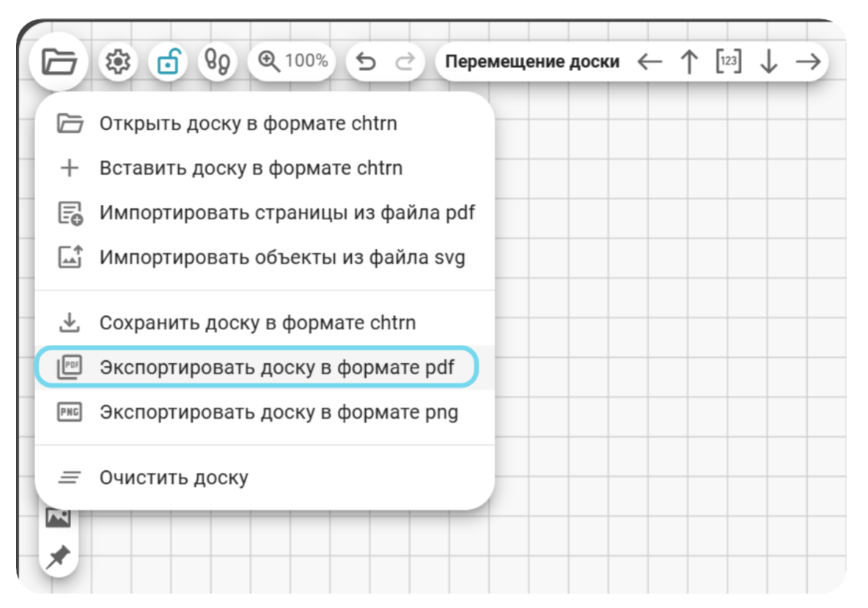Move board right with right arrow
The image size is (868, 608).
coord(808,62)
